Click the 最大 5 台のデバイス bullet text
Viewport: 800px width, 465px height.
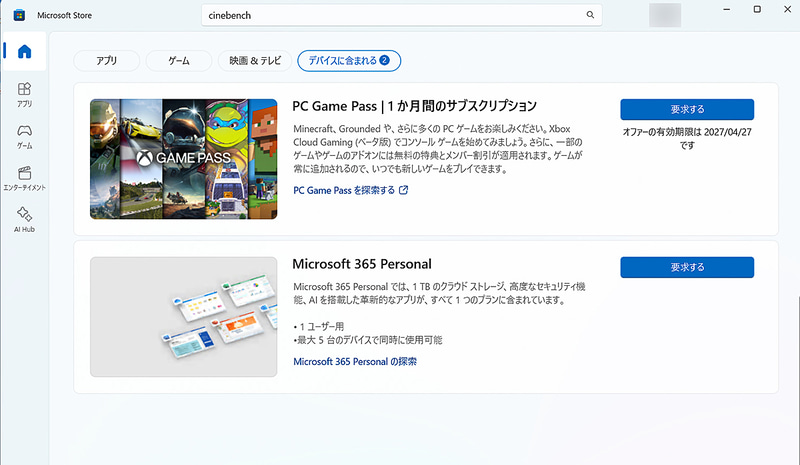(368, 340)
